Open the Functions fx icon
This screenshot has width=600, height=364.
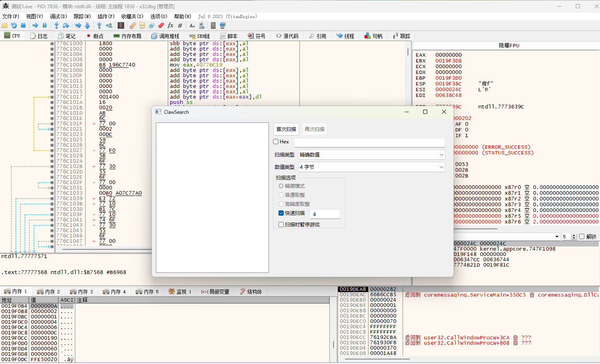(171, 25)
